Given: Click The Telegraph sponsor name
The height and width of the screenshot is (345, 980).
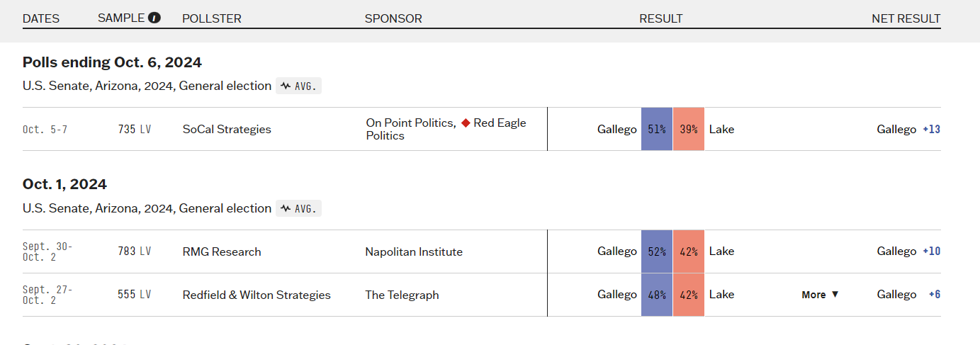Looking at the screenshot, I should point(402,295).
